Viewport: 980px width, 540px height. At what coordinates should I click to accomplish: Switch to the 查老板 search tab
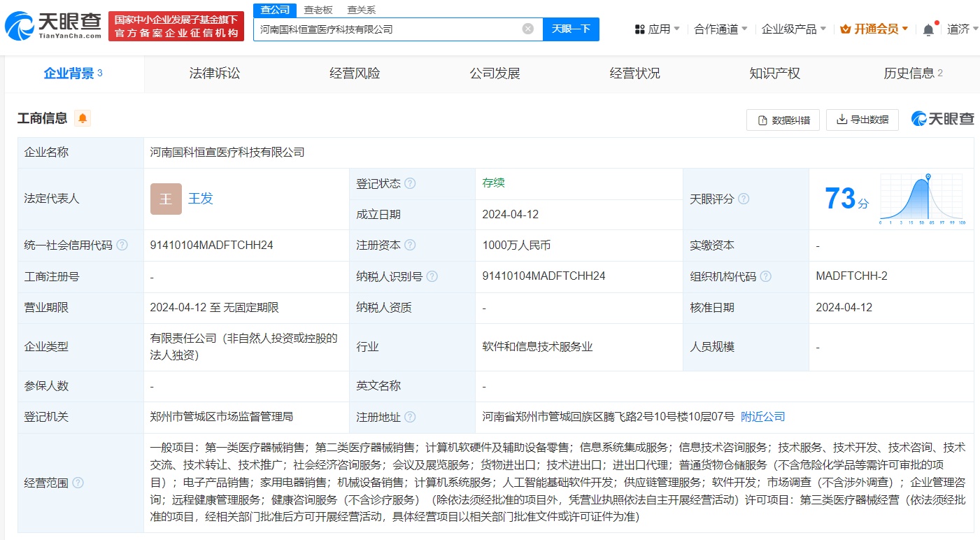tap(318, 10)
